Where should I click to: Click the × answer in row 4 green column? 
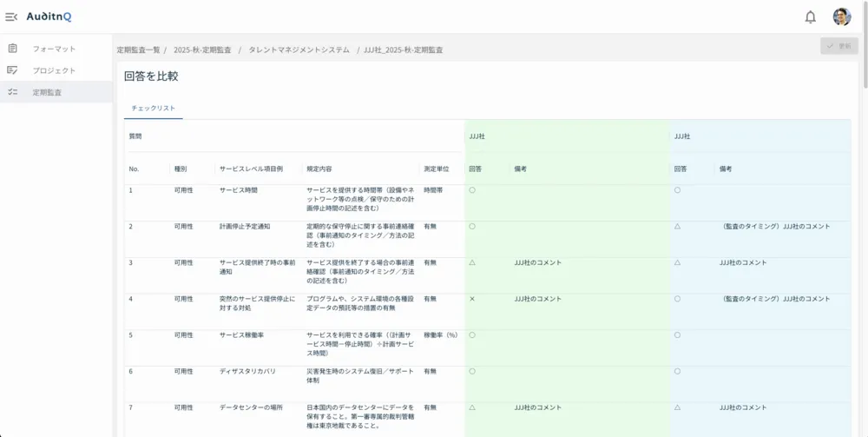[x=472, y=299]
